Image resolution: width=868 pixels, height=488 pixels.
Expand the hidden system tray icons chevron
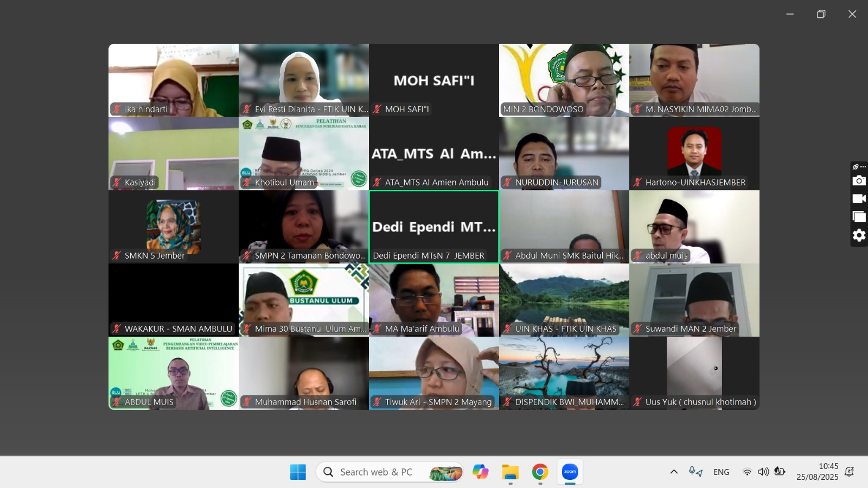point(674,472)
